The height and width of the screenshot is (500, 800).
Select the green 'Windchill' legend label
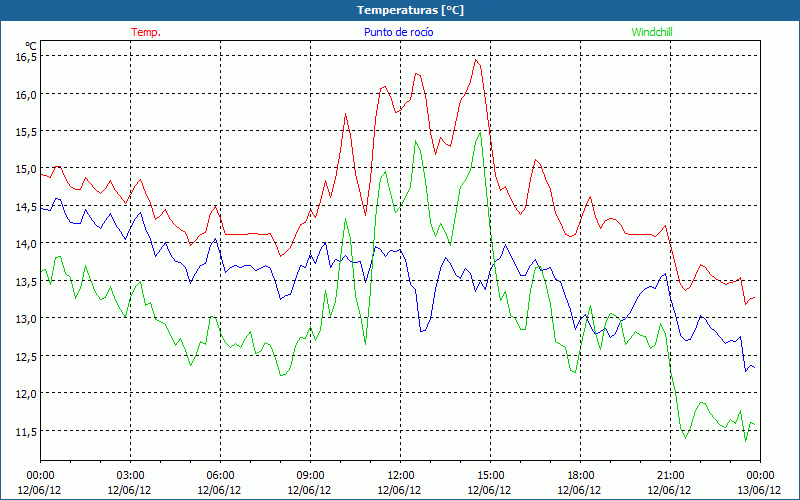click(652, 32)
